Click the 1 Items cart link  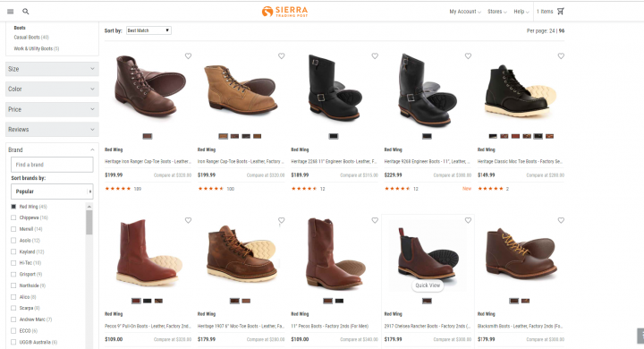[x=545, y=12]
